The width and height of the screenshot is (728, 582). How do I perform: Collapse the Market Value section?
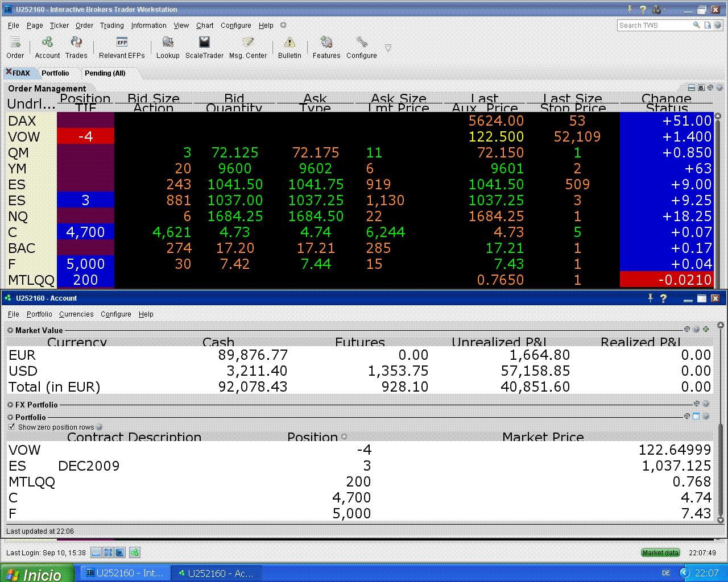click(x=10, y=330)
